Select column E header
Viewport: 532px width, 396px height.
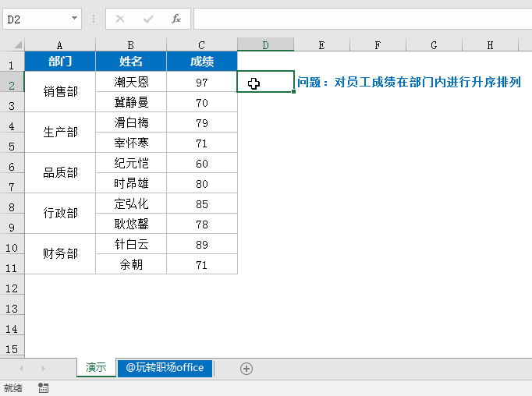pos(322,44)
